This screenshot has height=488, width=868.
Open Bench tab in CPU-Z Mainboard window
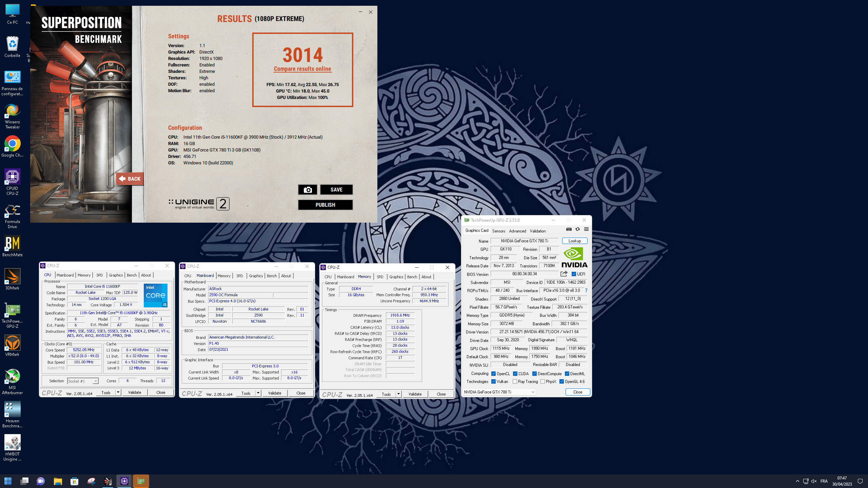coord(272,276)
